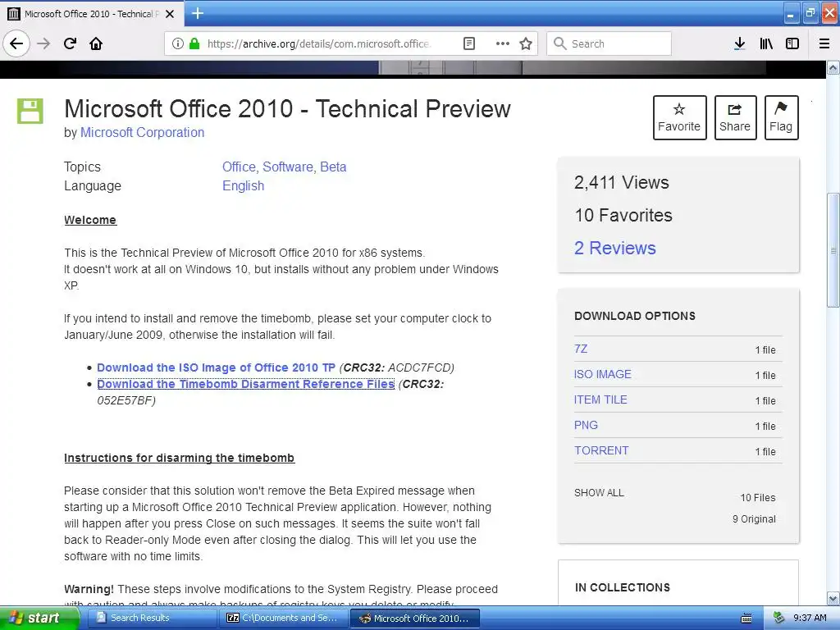Open page actions three-dot menu
Image resolution: width=840 pixels, height=630 pixels.
503,43
